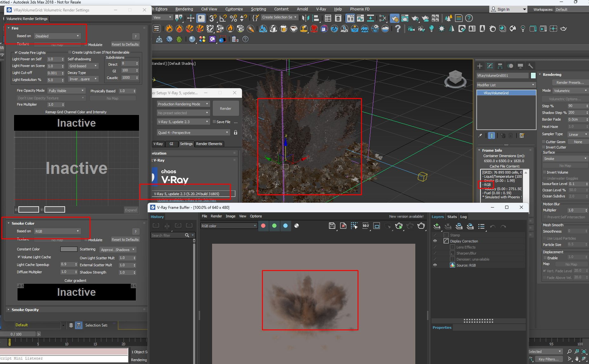Image resolution: width=589 pixels, height=364 pixels.
Task: Toggle the Percent Snap tool
Action: pyautogui.click(x=233, y=18)
